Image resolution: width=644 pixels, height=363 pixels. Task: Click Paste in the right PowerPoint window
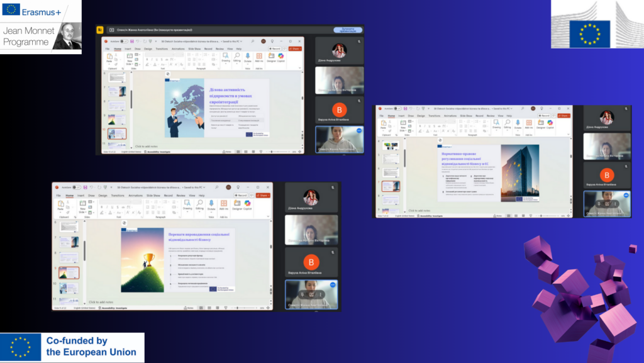383,125
